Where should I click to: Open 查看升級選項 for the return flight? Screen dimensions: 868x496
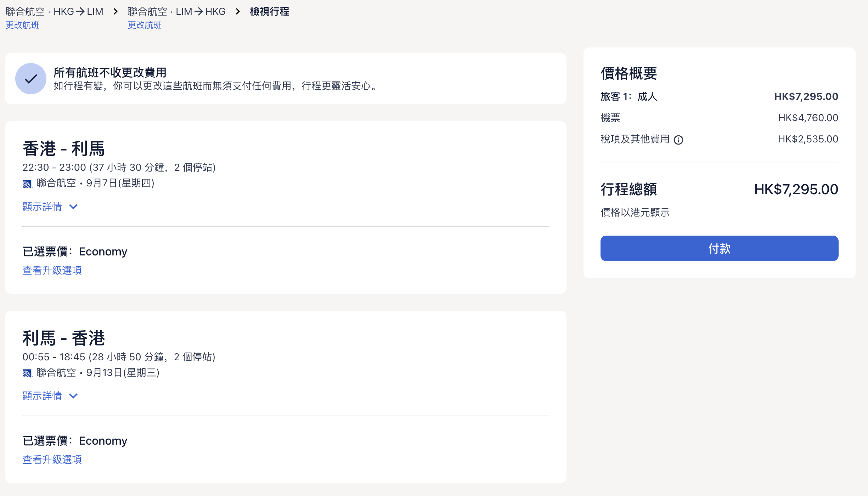[52, 460]
